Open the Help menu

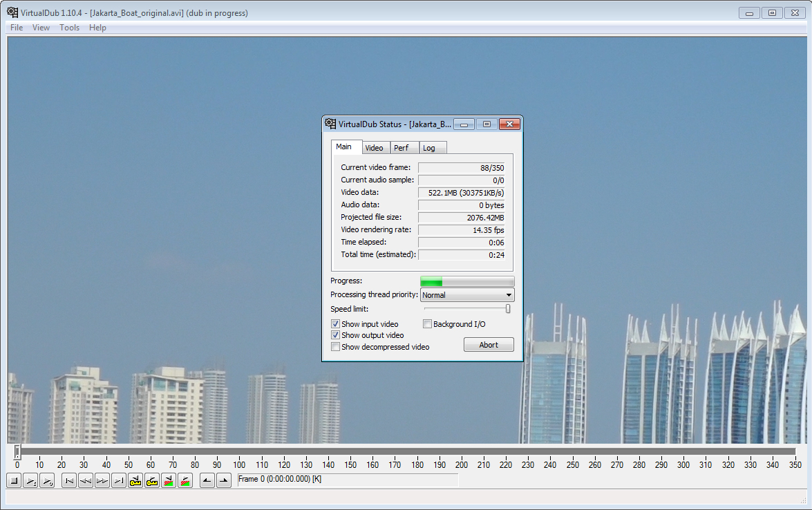click(x=97, y=28)
